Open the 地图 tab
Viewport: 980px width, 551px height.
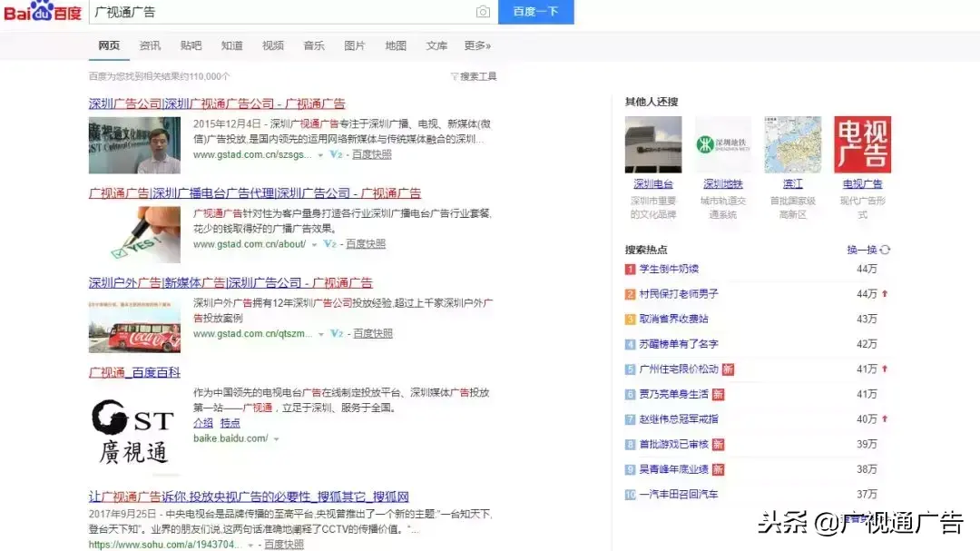point(396,45)
